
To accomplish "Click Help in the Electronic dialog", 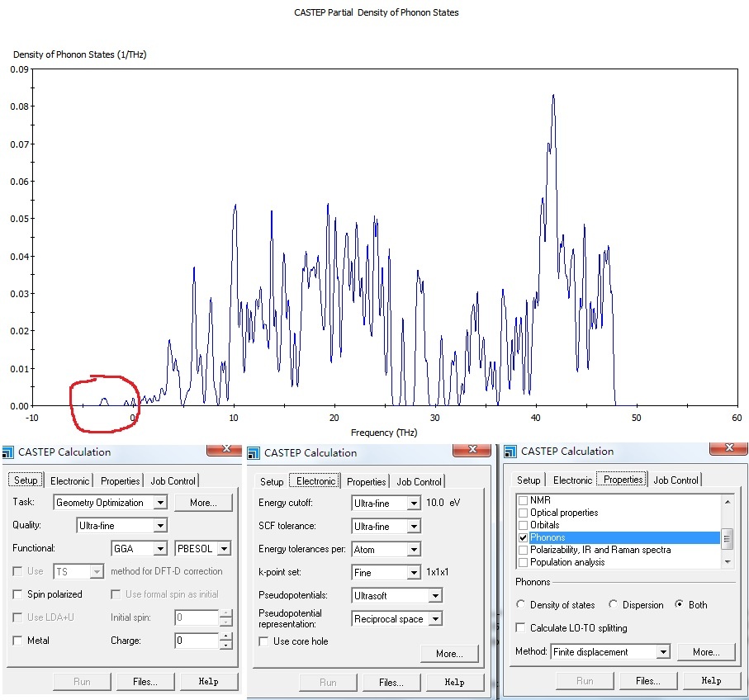I will pyautogui.click(x=455, y=683).
